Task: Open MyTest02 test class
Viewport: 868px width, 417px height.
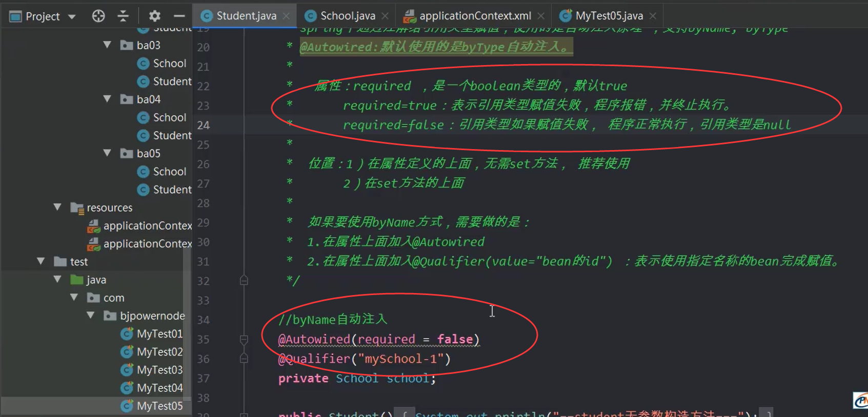Action: point(159,352)
